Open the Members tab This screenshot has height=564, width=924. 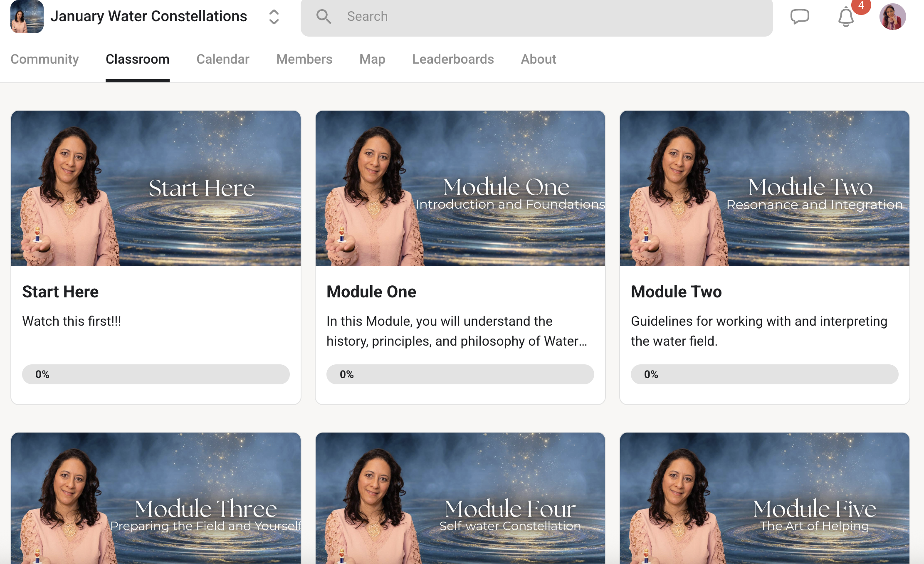click(x=304, y=59)
